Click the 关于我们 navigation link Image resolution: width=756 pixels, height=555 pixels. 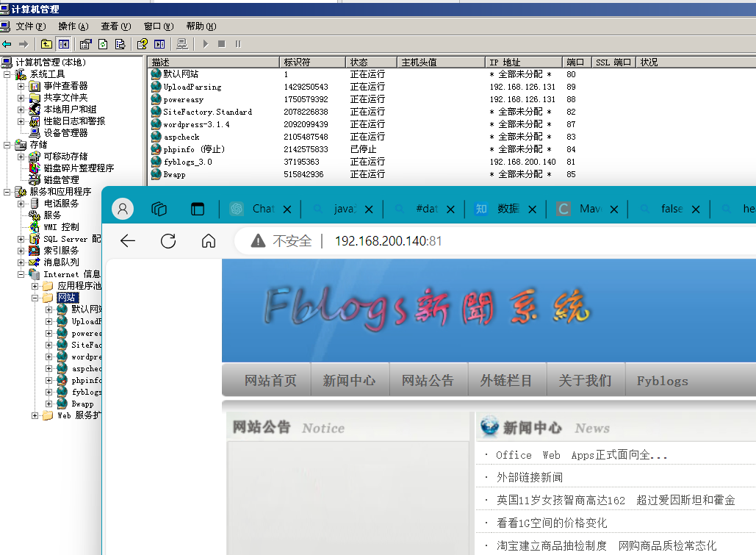(x=586, y=380)
